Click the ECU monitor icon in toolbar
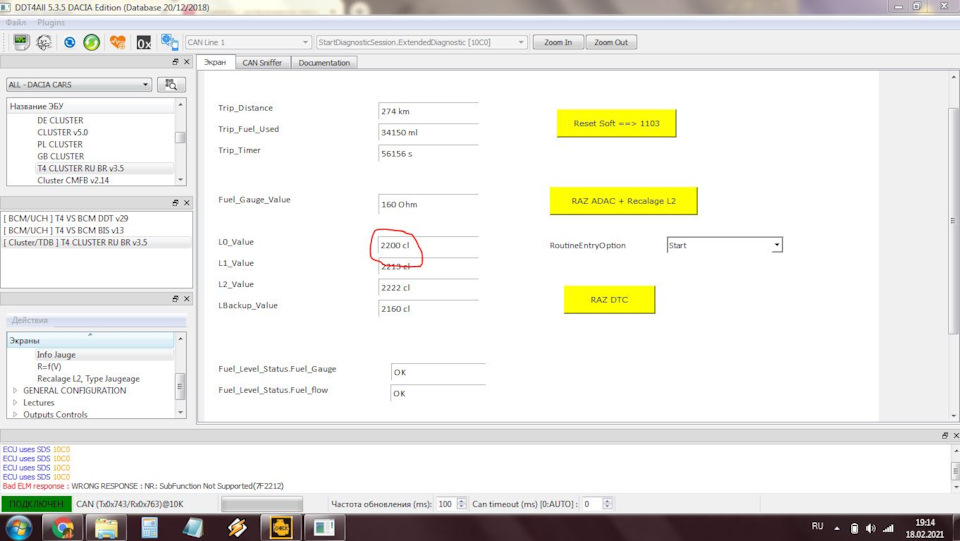960x541 pixels. point(20,43)
